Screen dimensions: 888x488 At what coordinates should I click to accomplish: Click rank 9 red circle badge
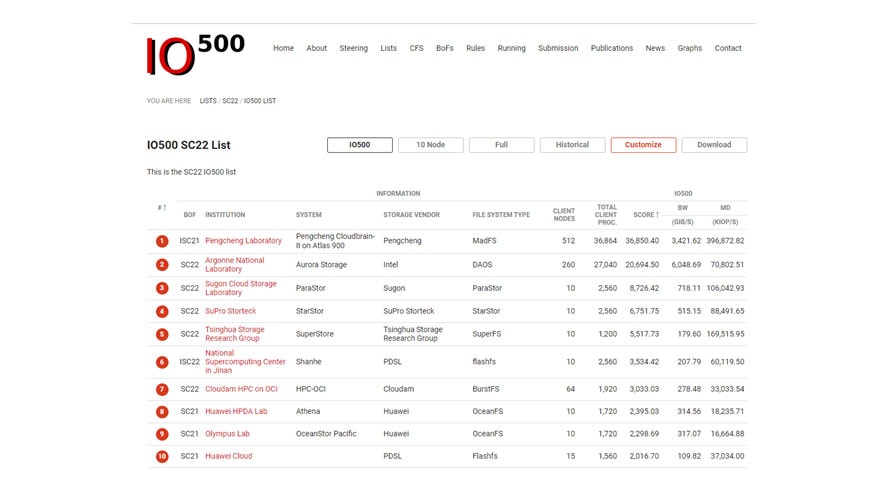click(x=162, y=434)
